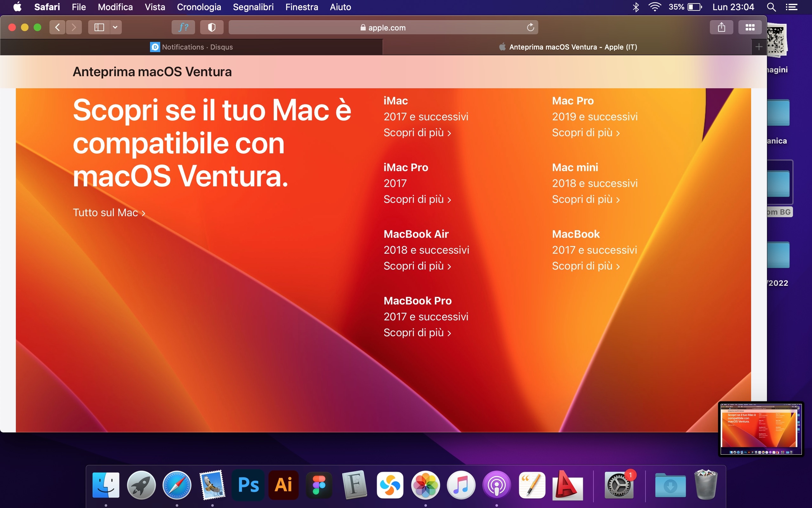
Task: Open Finder from the Dock
Action: pyautogui.click(x=106, y=485)
